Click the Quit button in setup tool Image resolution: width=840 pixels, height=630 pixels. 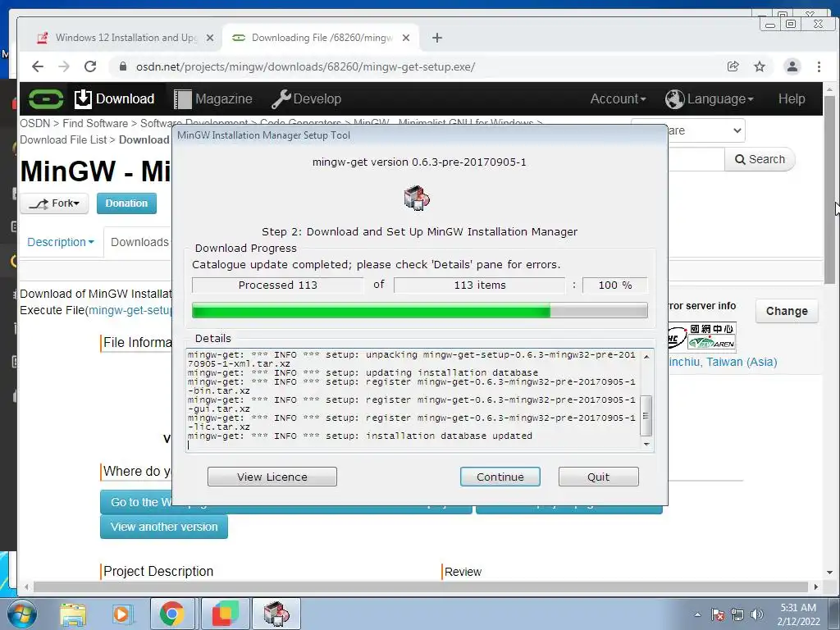point(598,477)
